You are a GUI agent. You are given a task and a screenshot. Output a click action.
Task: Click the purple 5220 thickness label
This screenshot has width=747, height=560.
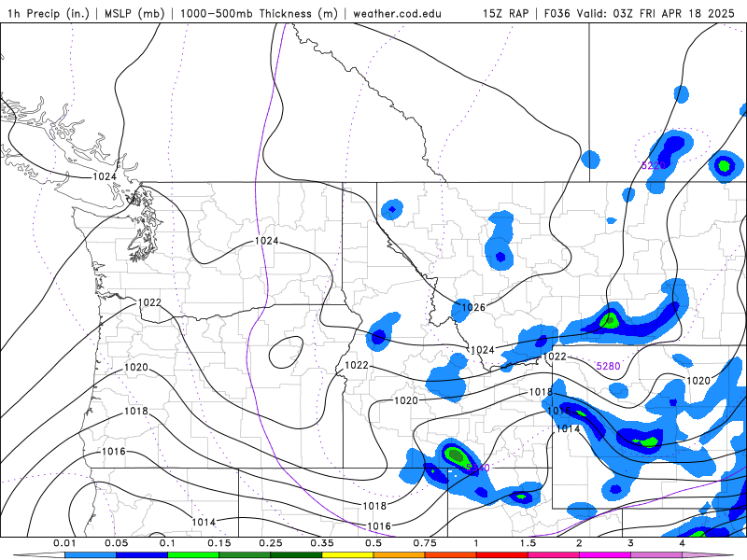click(653, 165)
